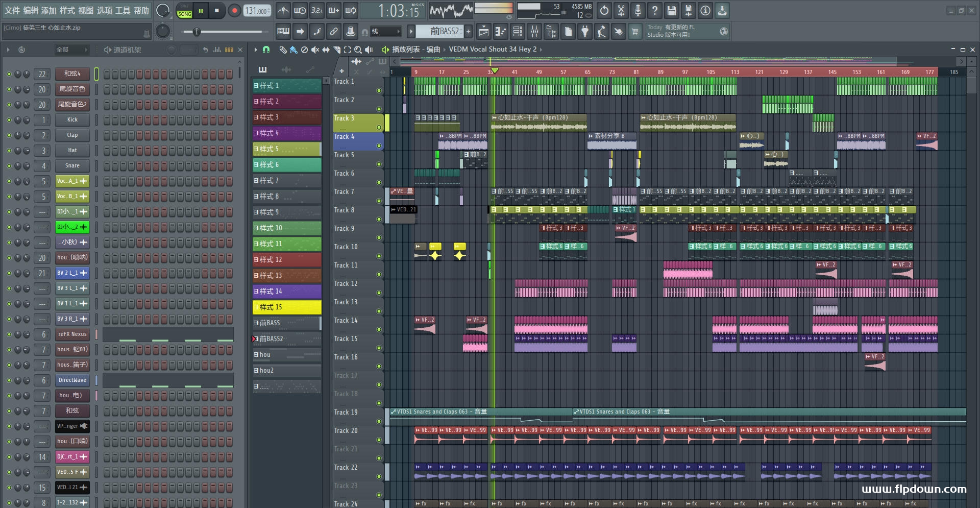Click the save project floppy icon

coord(671,10)
